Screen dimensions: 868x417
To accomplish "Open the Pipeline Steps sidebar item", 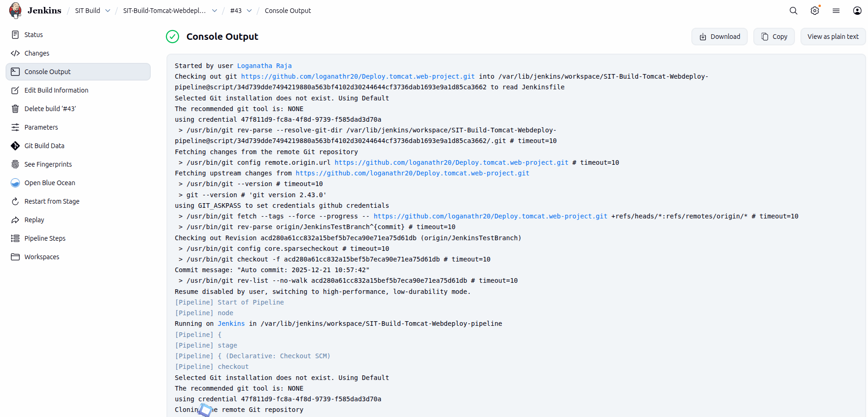I will (45, 238).
